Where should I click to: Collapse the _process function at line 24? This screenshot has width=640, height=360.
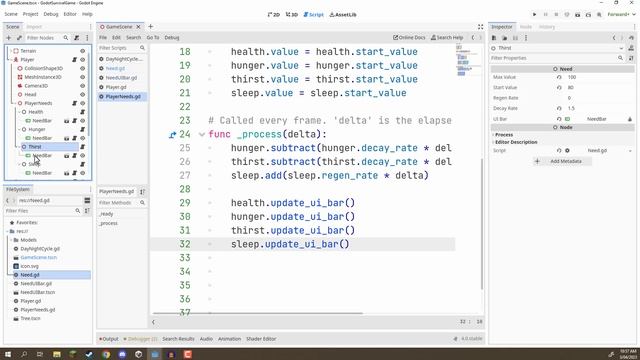click(202, 134)
